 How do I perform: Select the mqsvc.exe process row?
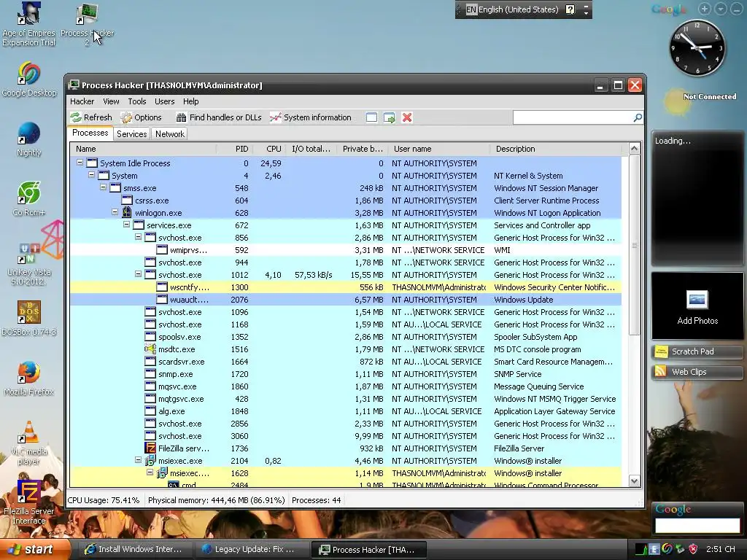pos(346,386)
